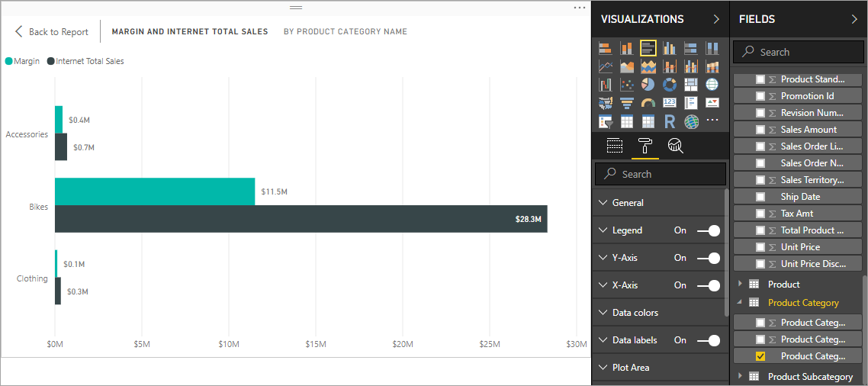Image resolution: width=868 pixels, height=386 pixels.
Task: Select the pie chart visualization
Action: click(x=648, y=85)
